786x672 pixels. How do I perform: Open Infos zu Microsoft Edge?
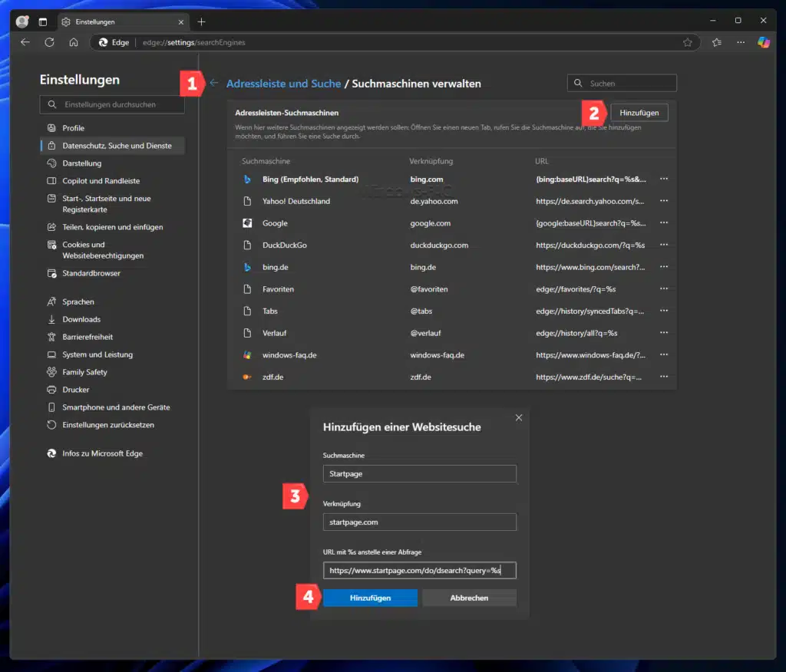(x=112, y=453)
